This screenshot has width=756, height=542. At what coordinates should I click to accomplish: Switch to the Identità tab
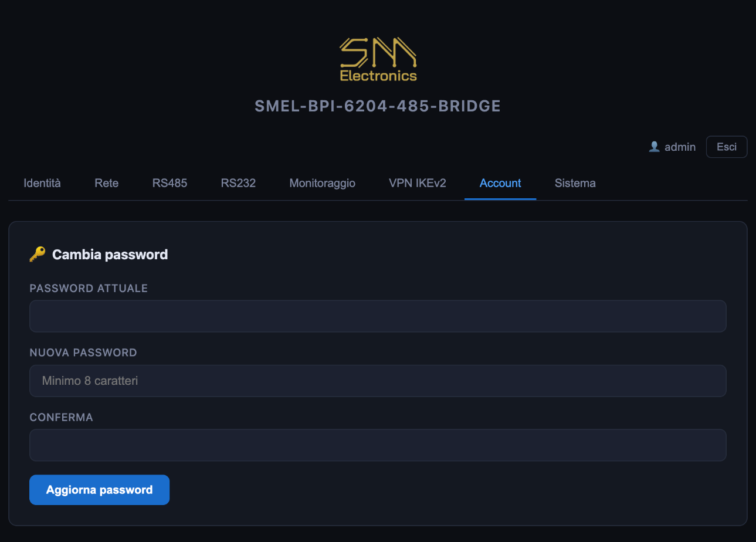pyautogui.click(x=42, y=183)
